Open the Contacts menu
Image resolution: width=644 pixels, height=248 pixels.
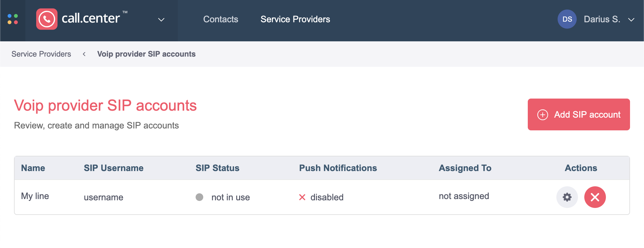pos(221,19)
